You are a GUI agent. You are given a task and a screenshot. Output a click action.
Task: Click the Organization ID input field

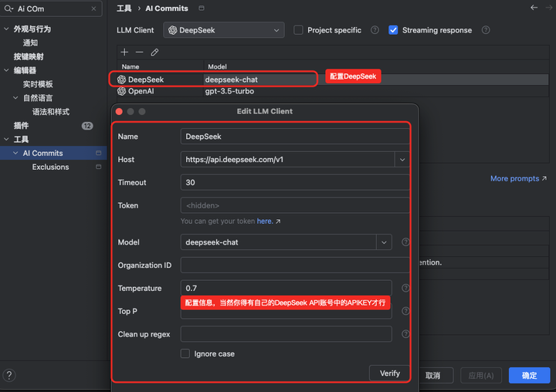pyautogui.click(x=295, y=265)
